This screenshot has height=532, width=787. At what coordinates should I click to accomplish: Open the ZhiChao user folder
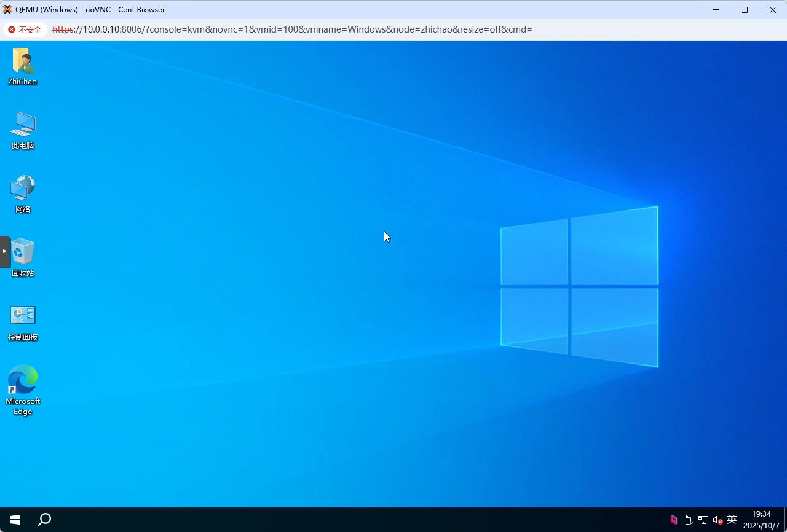click(x=23, y=60)
